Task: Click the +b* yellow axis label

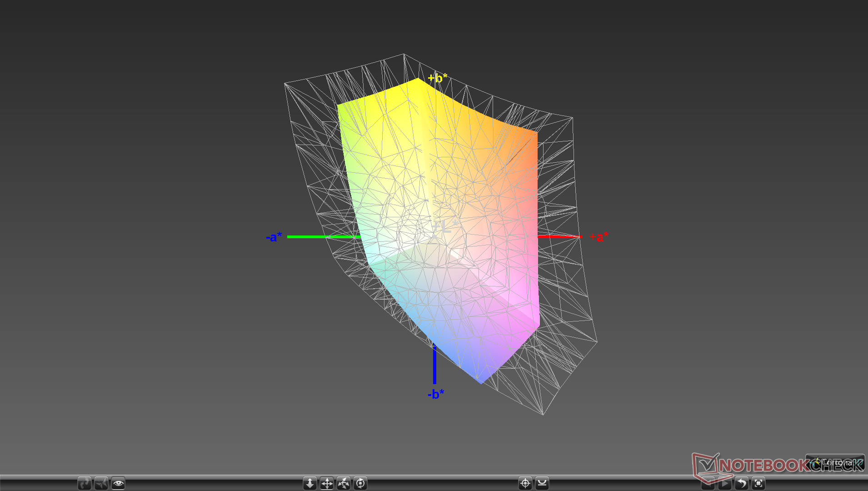Action: [x=437, y=78]
